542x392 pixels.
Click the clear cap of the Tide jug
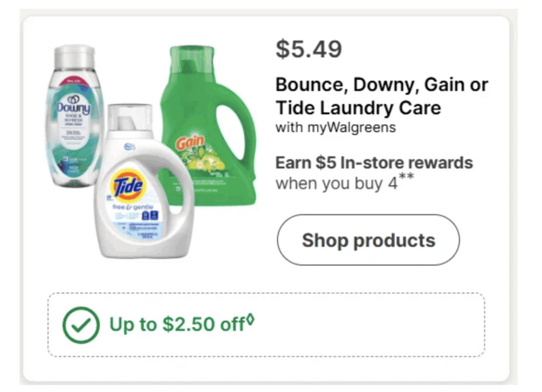click(x=129, y=117)
